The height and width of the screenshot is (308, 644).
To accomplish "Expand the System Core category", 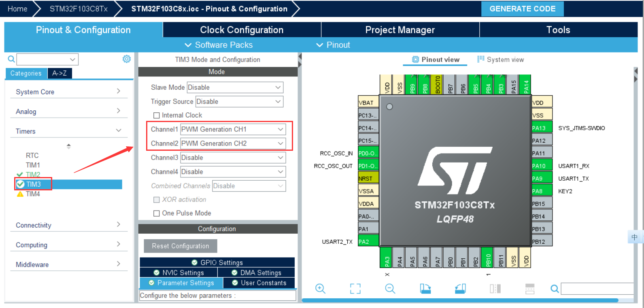I will (68, 92).
